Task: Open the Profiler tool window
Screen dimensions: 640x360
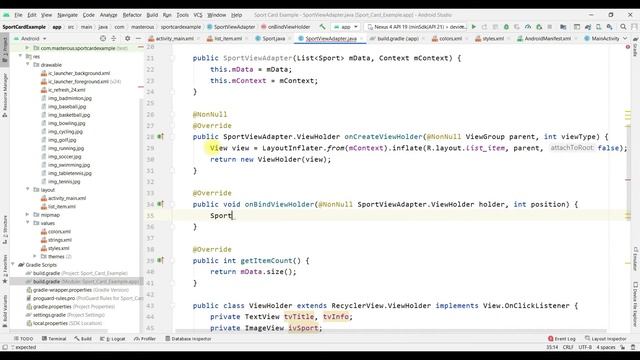Action: tap(145, 339)
